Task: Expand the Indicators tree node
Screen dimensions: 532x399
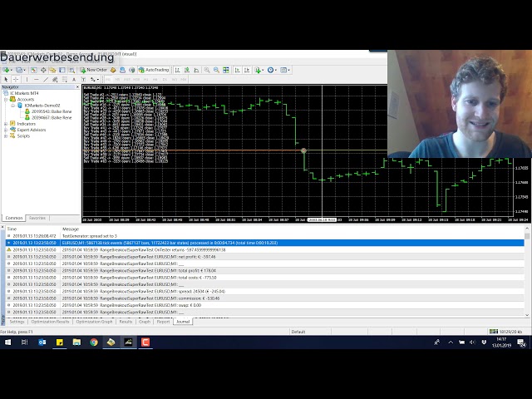Action: click(4, 124)
